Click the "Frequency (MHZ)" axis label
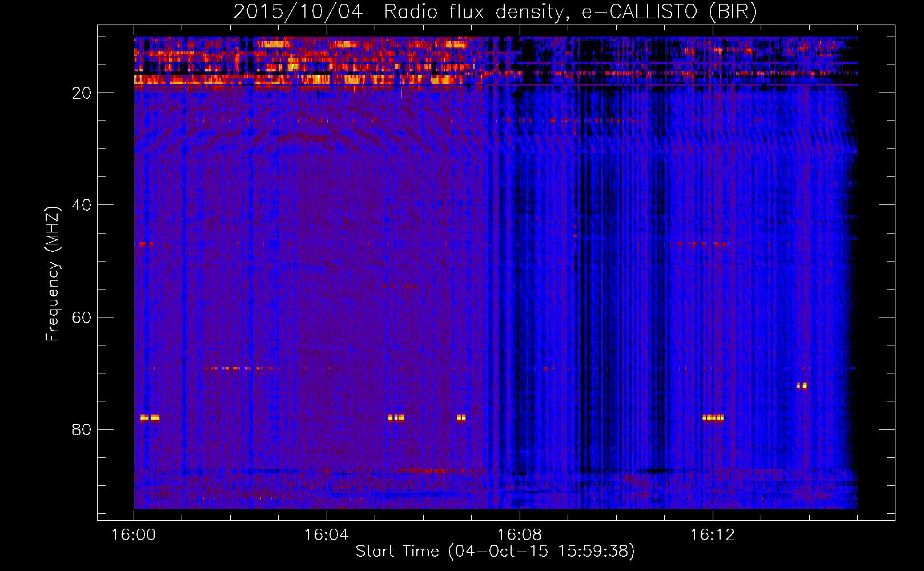This screenshot has height=571, width=924. (53, 274)
